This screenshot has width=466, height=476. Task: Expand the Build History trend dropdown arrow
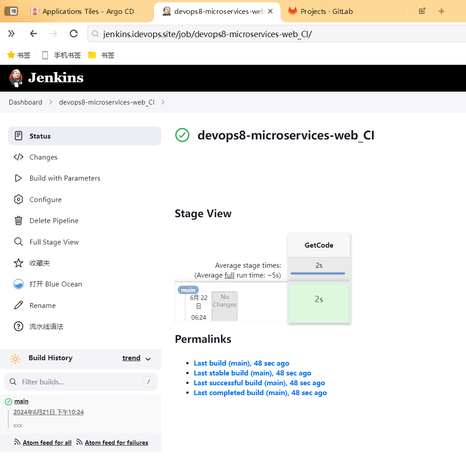(x=148, y=359)
